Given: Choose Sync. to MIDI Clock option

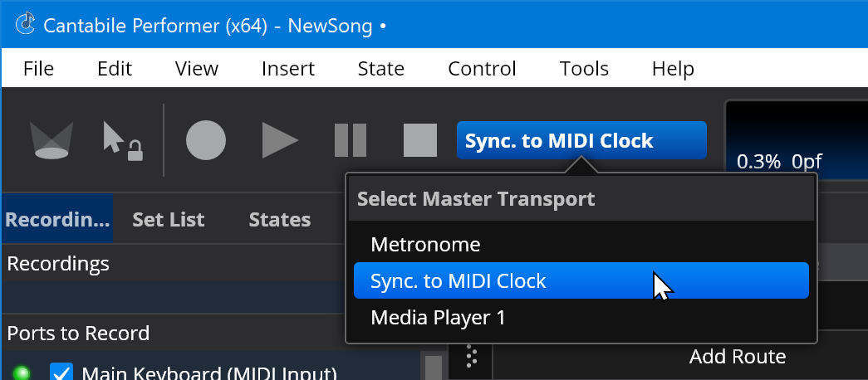Looking at the screenshot, I should [x=581, y=280].
